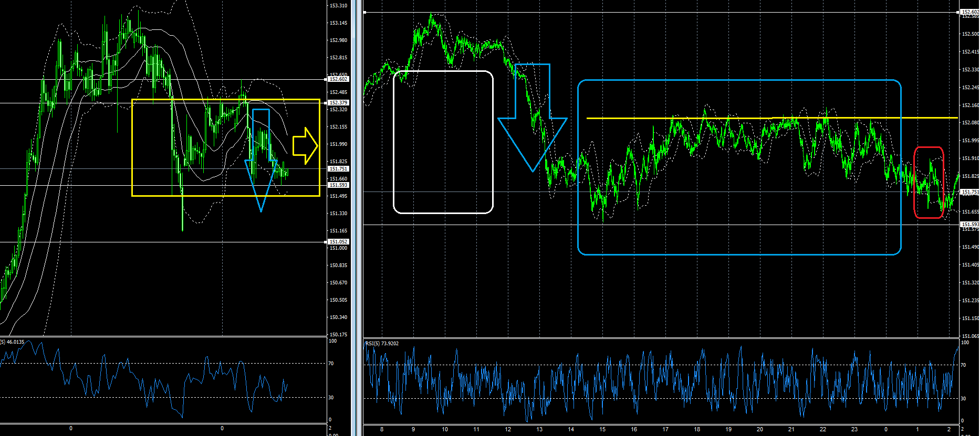The image size is (980, 436).
Task: Click the 151.751 price label on right chart
Action: click(x=969, y=192)
